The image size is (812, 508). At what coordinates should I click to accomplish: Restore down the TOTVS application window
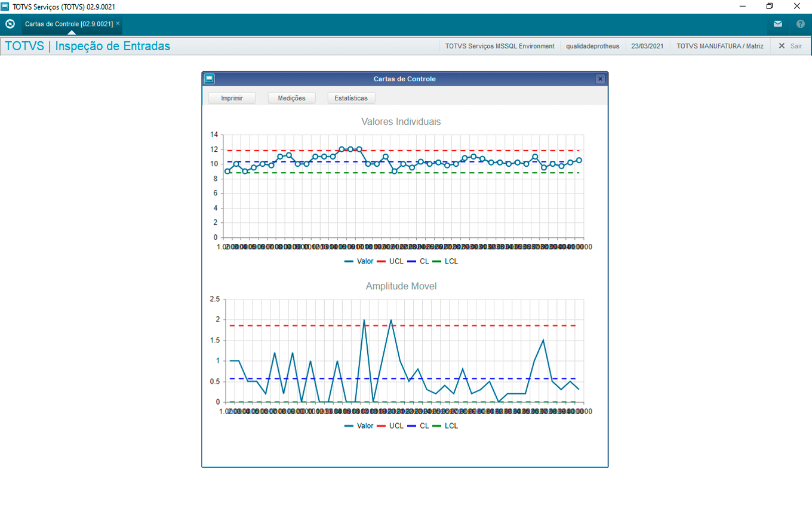[x=770, y=7]
